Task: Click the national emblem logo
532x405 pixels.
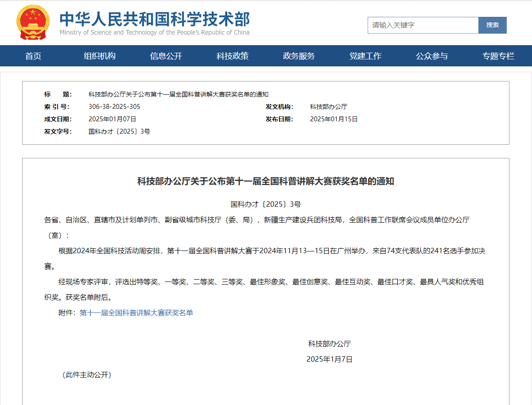Action: coord(33,22)
